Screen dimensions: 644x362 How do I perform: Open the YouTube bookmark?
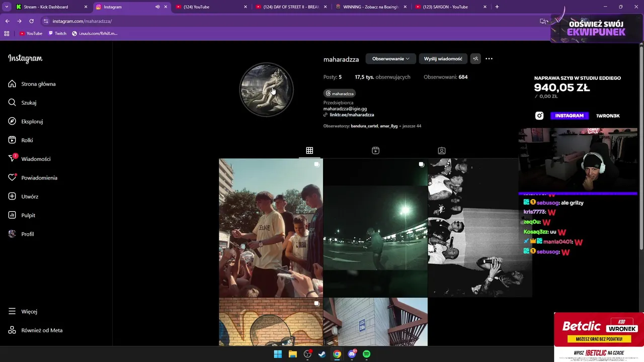pyautogui.click(x=31, y=34)
